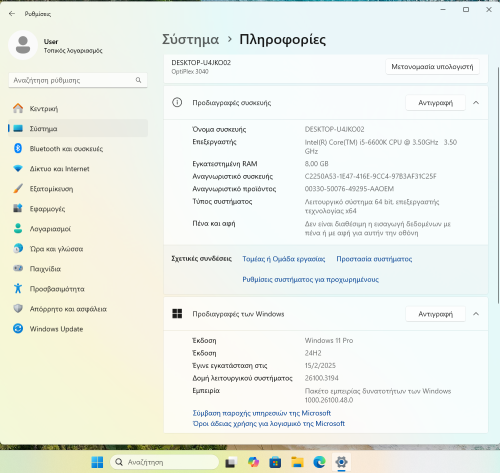Copy device specs with Αντιγραφή button
Screen dimensions: 500x473
pyautogui.click(x=435, y=103)
